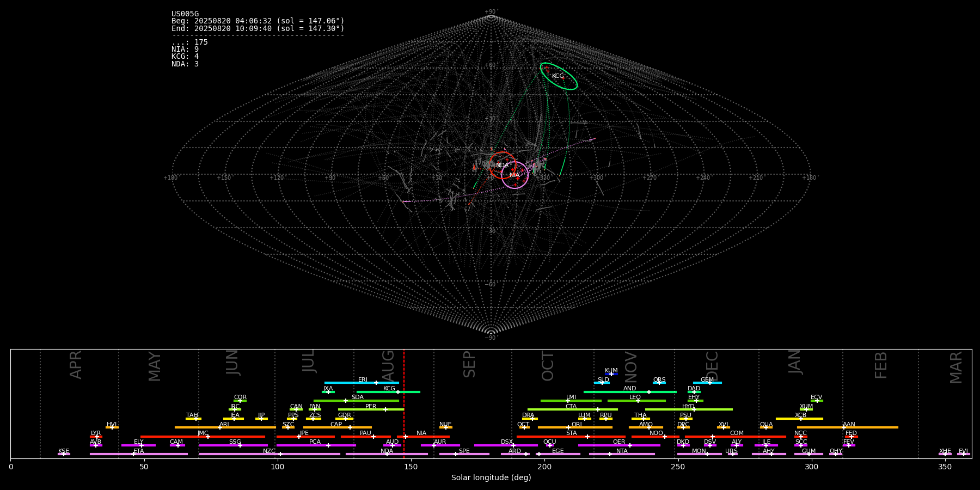Click the station ID US005G text
The image size is (980, 490).
click(x=185, y=14)
